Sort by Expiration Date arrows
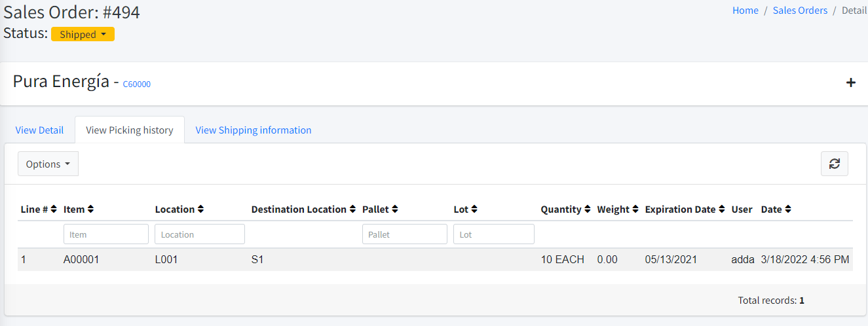This screenshot has width=868, height=326. tap(722, 209)
